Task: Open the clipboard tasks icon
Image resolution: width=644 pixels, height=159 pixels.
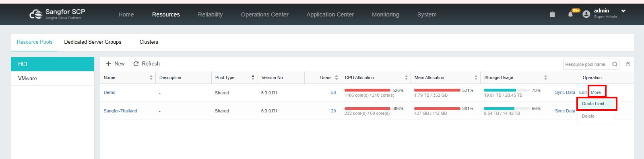Action: 552,14
